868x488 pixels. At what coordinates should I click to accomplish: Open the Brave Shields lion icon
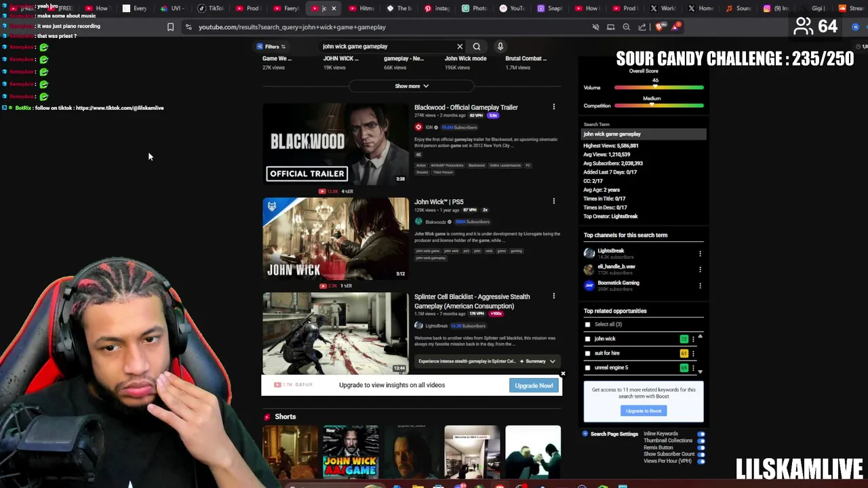(659, 27)
